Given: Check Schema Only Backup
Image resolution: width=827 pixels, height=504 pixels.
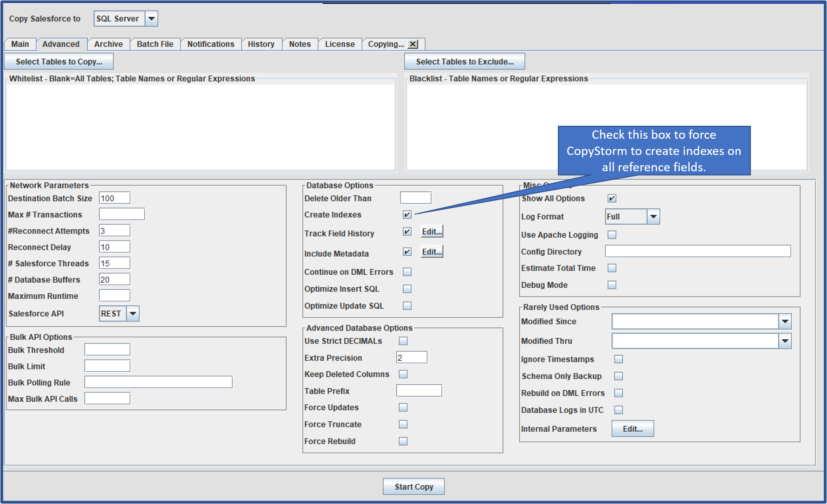Looking at the screenshot, I should pyautogui.click(x=619, y=376).
